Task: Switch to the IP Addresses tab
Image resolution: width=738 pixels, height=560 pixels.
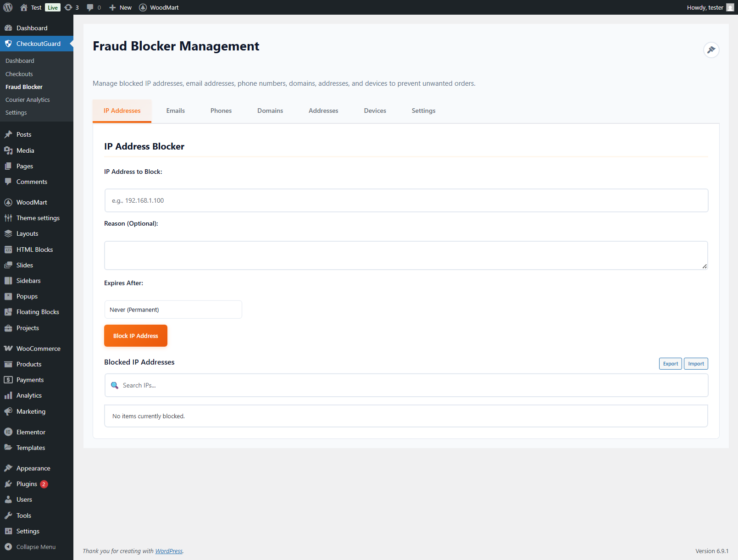Action: (122, 111)
